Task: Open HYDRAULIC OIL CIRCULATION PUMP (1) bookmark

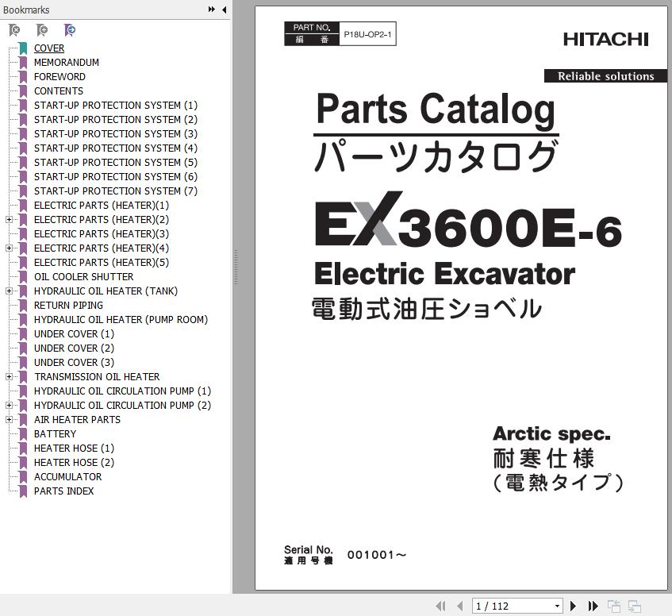Action: pyautogui.click(x=122, y=391)
